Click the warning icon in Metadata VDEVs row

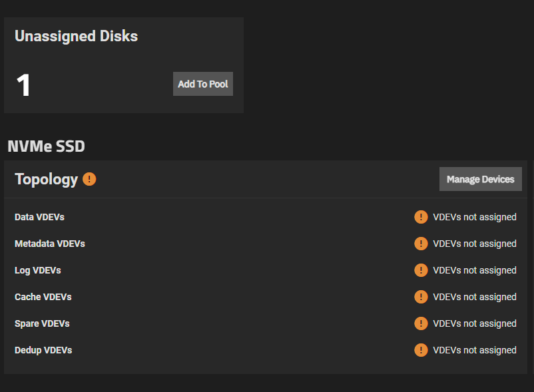pos(421,244)
